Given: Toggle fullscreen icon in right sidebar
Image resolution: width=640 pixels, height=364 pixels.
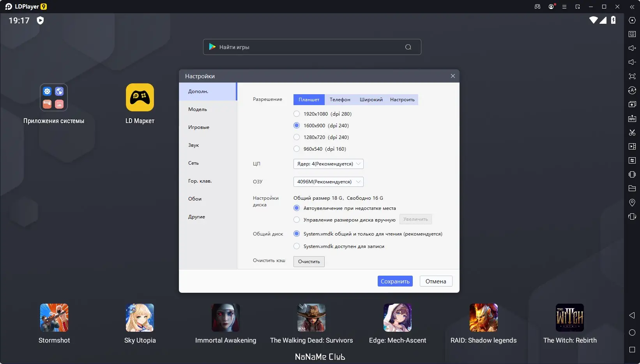Looking at the screenshot, I should 632,76.
